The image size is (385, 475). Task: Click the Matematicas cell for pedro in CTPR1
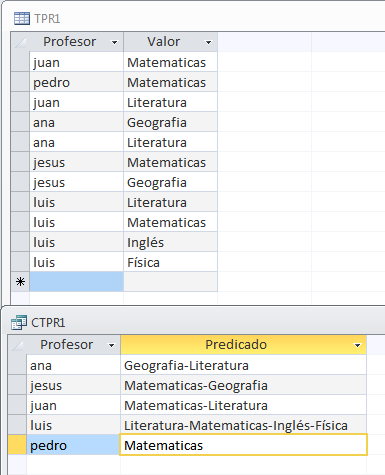tap(243, 445)
